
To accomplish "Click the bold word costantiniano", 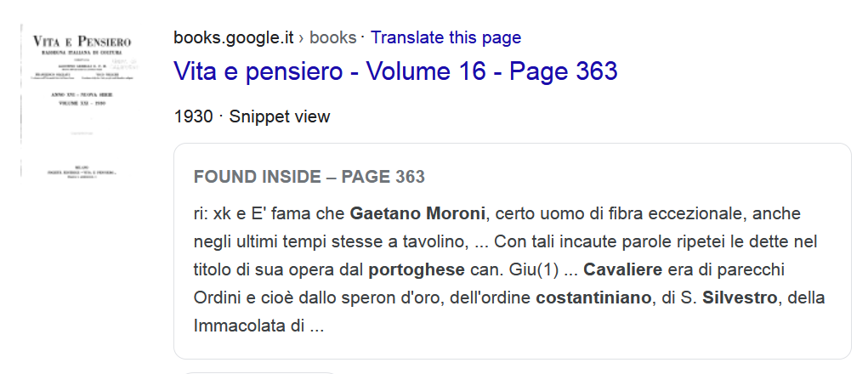I will point(593,297).
